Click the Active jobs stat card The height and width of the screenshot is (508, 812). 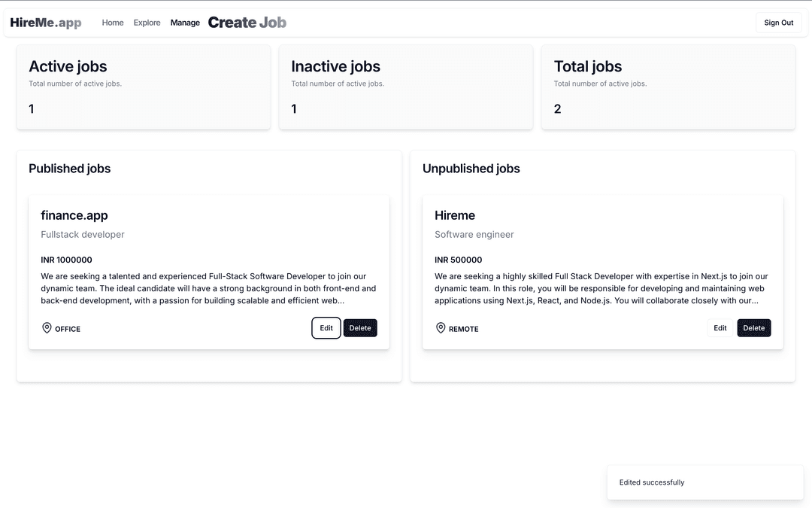point(144,87)
